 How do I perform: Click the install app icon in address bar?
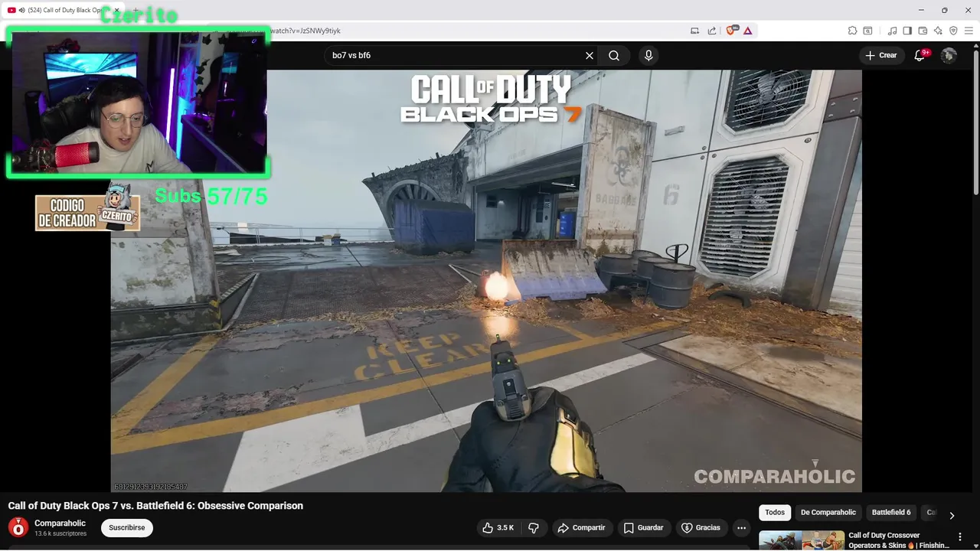[695, 31]
